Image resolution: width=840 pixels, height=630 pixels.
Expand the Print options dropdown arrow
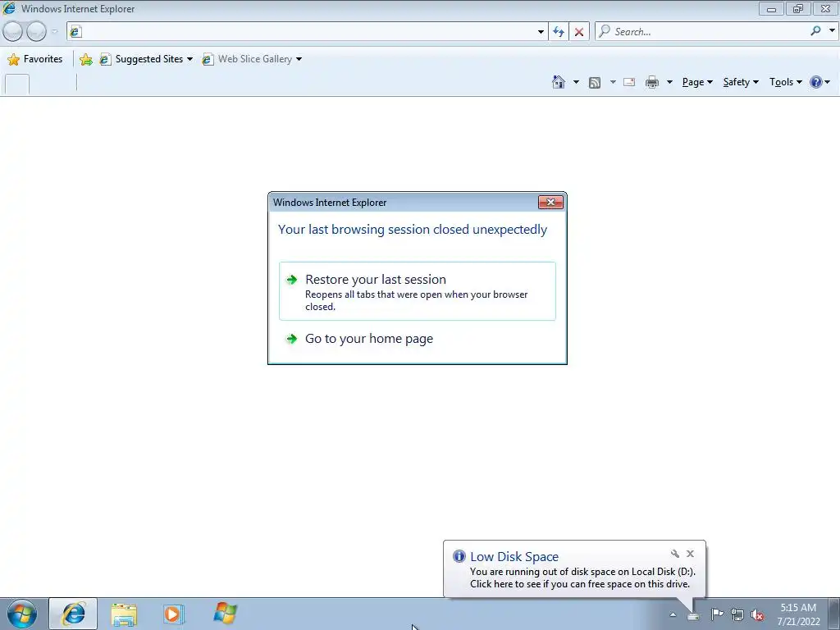[669, 82]
